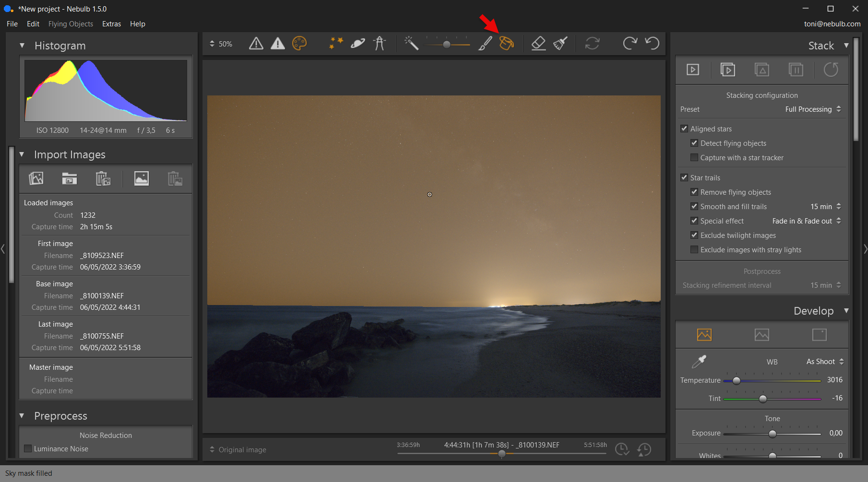Switch to the third Develop frame tab
Viewport: 868px width, 482px height.
pyautogui.click(x=820, y=334)
